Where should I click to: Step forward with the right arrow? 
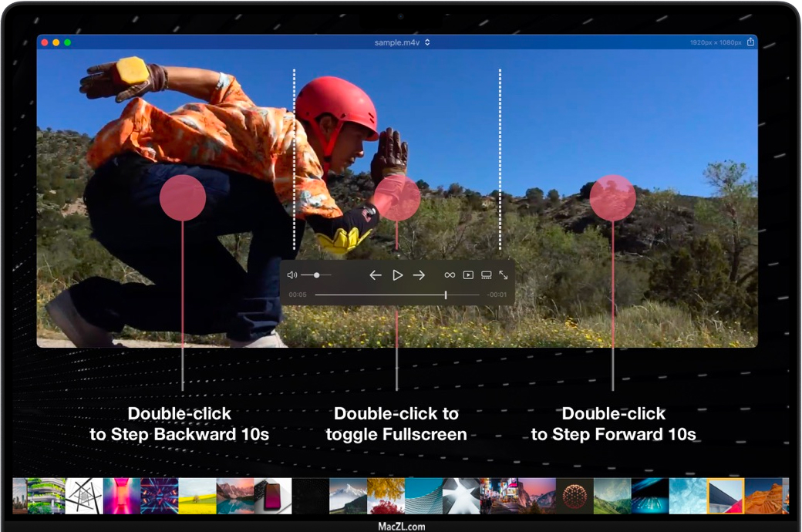(x=419, y=275)
